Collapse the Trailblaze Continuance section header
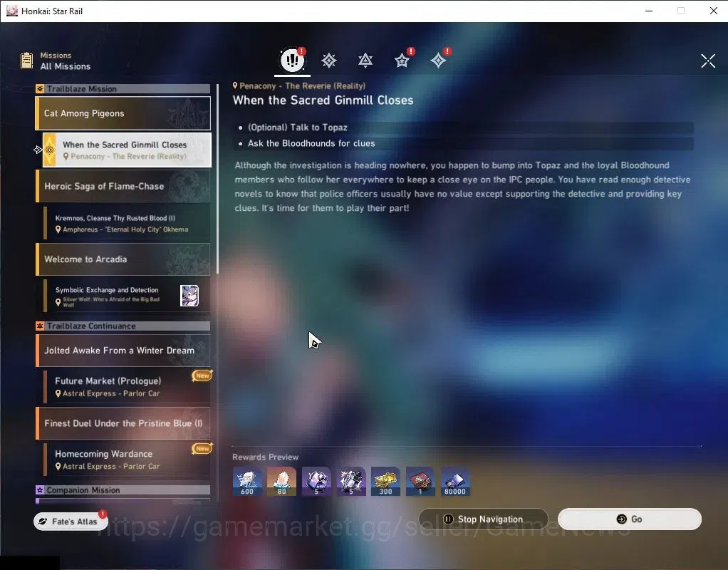This screenshot has width=728, height=570. click(123, 326)
